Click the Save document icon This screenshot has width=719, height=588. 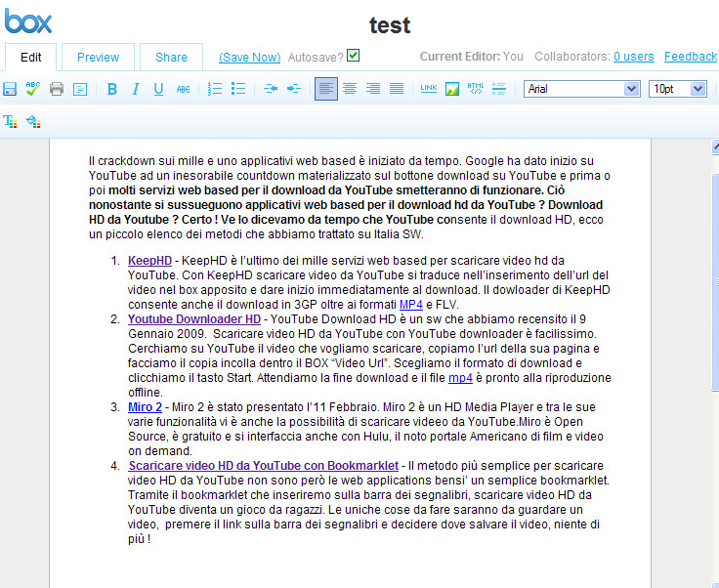[x=10, y=89]
